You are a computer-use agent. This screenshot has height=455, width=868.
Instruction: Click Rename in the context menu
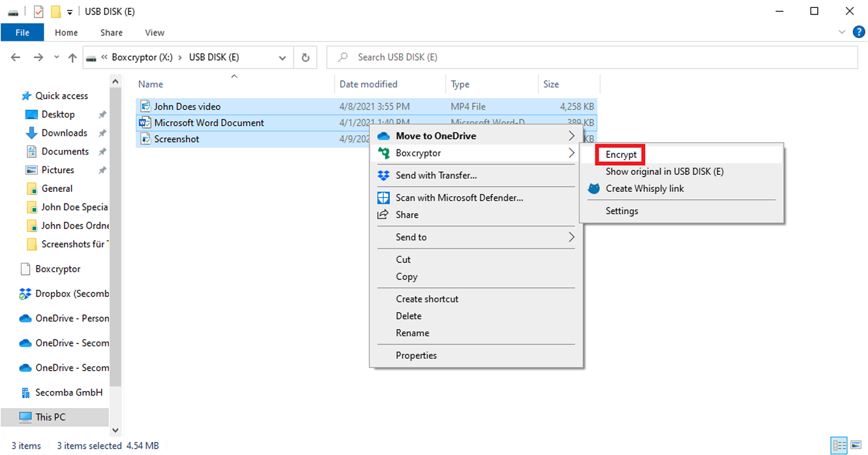click(413, 333)
